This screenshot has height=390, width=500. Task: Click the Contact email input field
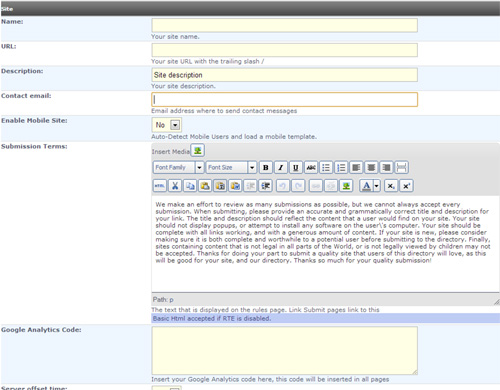click(285, 100)
